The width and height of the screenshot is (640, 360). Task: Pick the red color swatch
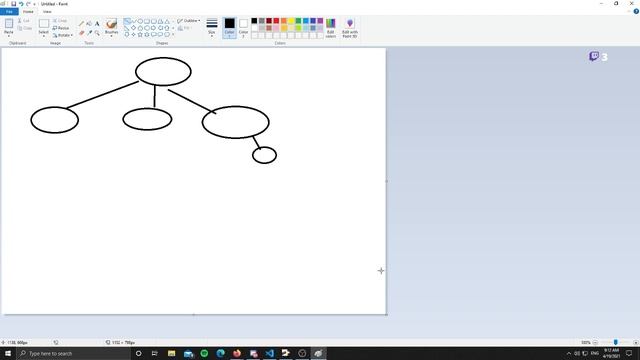(276, 21)
